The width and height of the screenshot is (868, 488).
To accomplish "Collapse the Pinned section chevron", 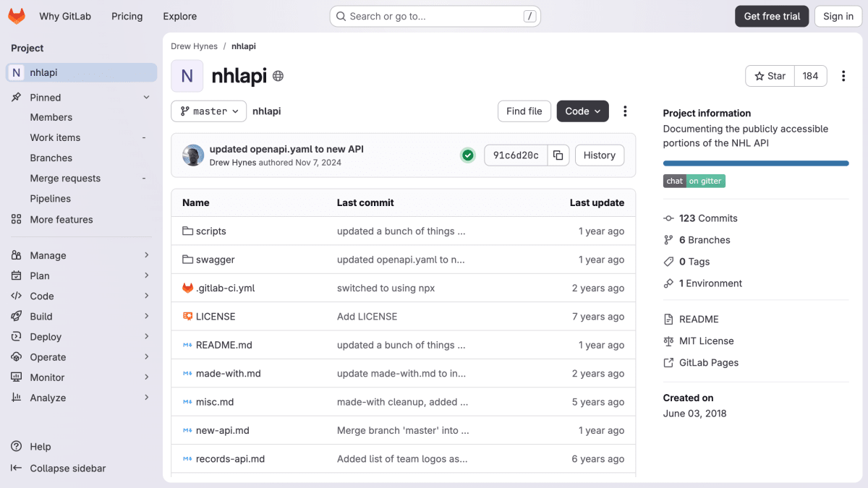I will pyautogui.click(x=146, y=97).
